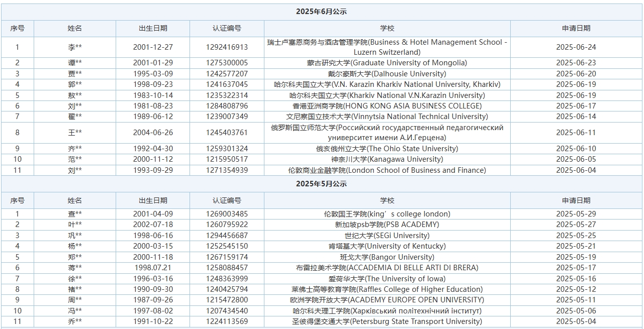Click ACCADEMIA DI BELLE ARTI DI BRERA
Image resolution: width=644 pixels, height=329 pixels.
tap(387, 268)
